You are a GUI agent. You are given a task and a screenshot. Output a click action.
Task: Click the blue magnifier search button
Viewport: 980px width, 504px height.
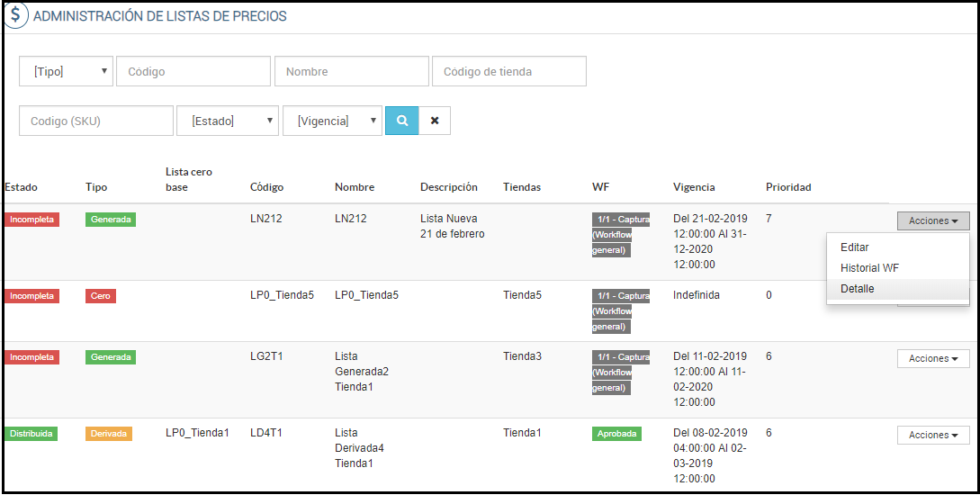[401, 121]
